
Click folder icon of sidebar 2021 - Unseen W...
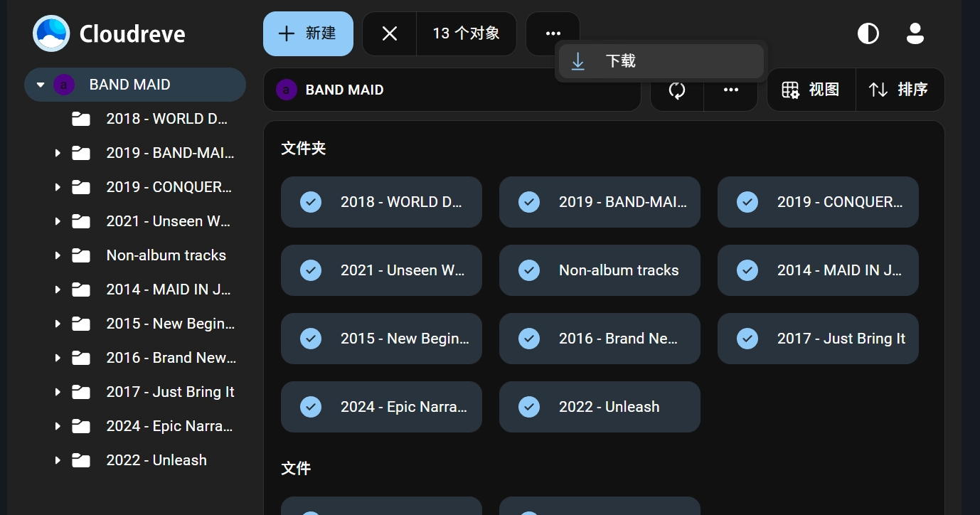point(81,221)
